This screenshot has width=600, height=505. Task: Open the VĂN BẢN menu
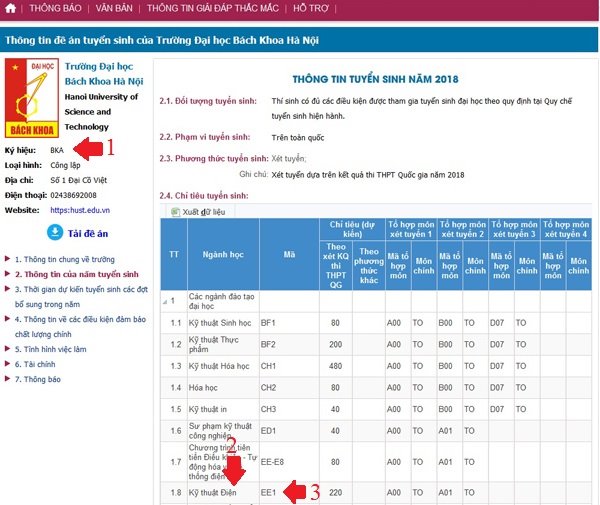[116, 9]
